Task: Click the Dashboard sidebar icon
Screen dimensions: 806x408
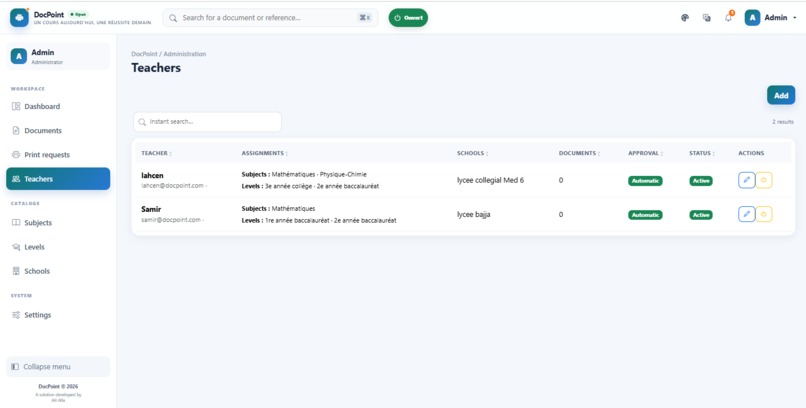Action: pyautogui.click(x=16, y=106)
